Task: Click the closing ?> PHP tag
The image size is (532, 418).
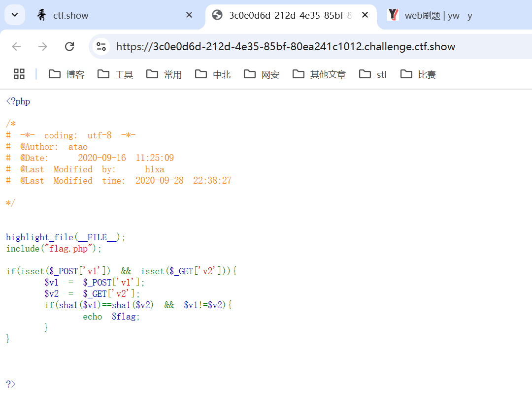Action: [x=10, y=384]
